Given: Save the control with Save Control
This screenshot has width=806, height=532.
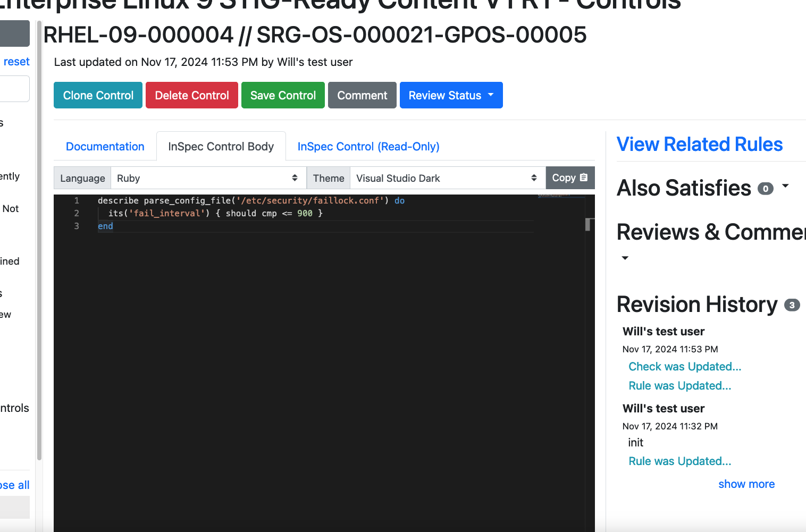Looking at the screenshot, I should [283, 95].
